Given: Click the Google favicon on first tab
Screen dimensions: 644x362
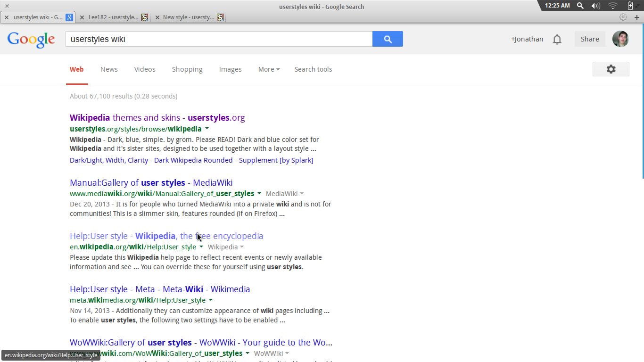Looking at the screenshot, I should click(69, 17).
